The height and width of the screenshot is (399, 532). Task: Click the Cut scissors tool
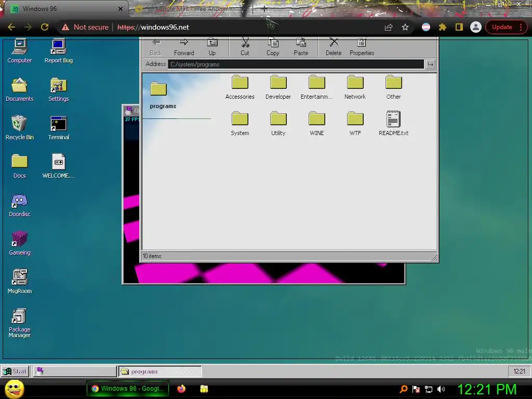[245, 47]
